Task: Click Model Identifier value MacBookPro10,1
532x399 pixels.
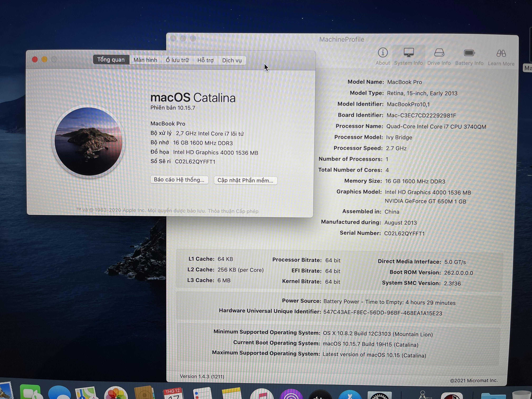Action: [x=408, y=104]
